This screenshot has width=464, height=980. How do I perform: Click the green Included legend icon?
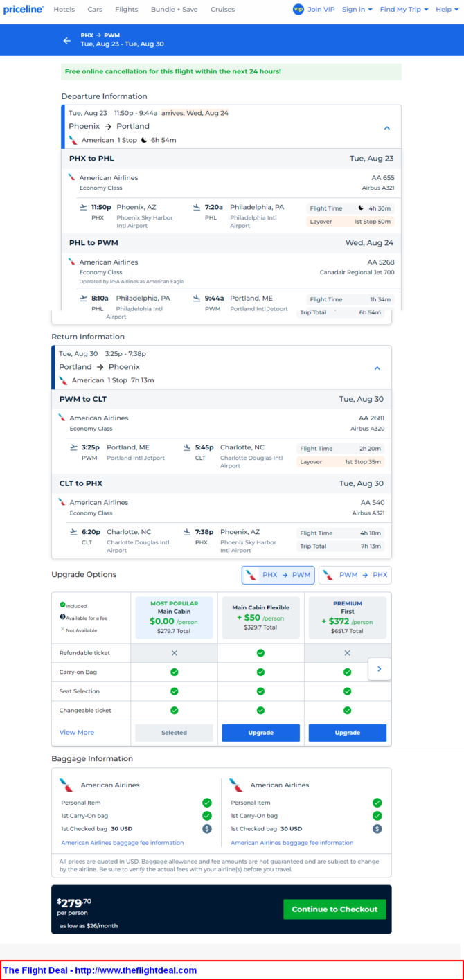(x=62, y=605)
